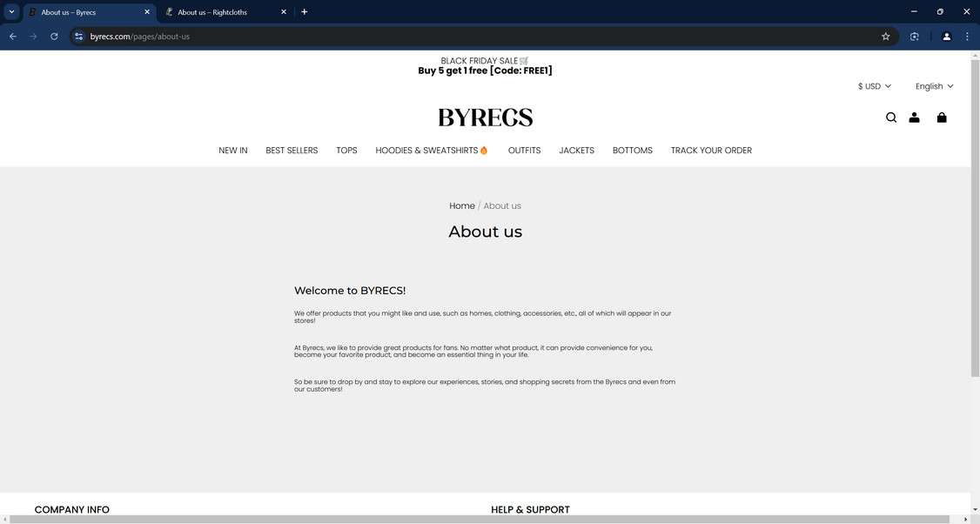Expand the $ USD currency selector
Viewport: 980px width, 524px height.
[875, 86]
